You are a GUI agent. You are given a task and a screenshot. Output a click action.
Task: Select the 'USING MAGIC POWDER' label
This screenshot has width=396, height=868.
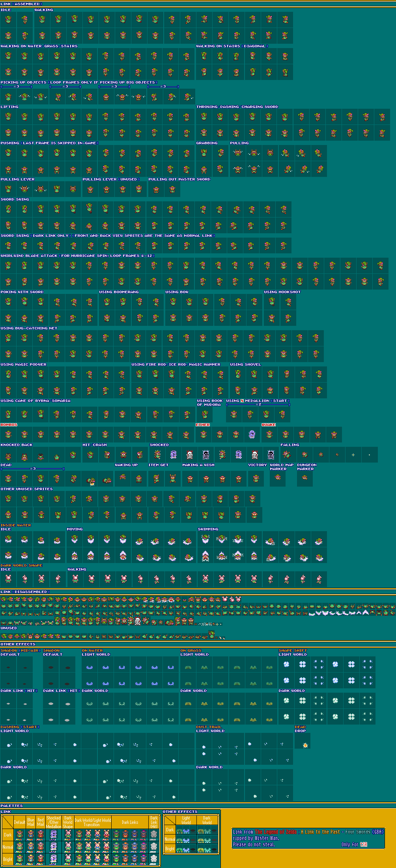coord(23,364)
